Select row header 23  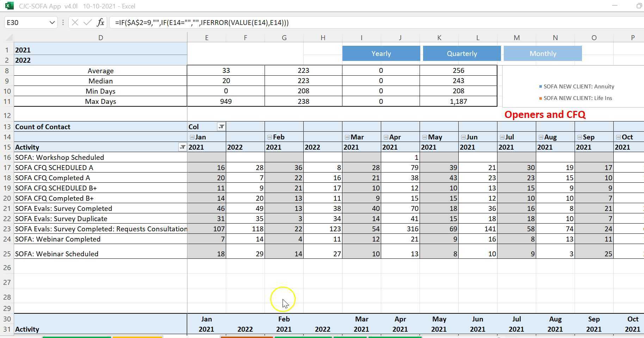click(7, 229)
